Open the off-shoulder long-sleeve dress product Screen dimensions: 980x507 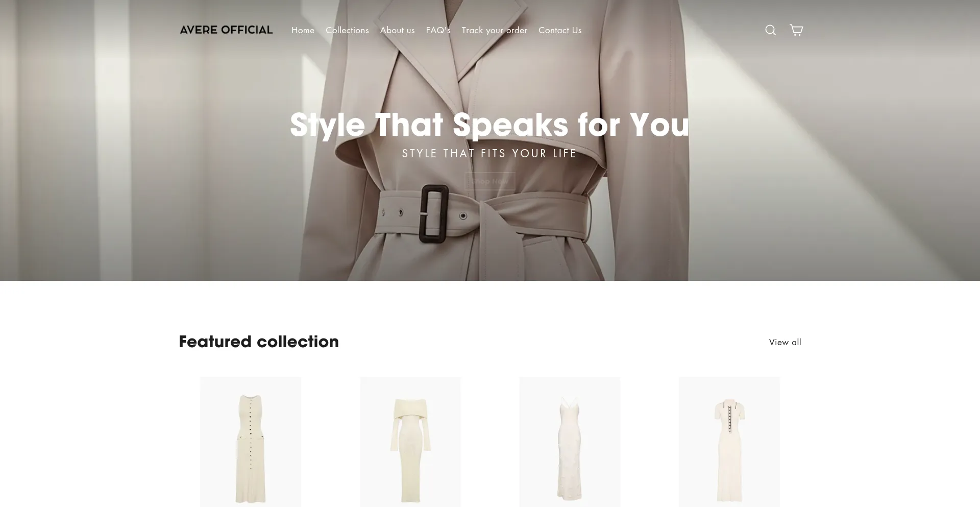coord(410,442)
